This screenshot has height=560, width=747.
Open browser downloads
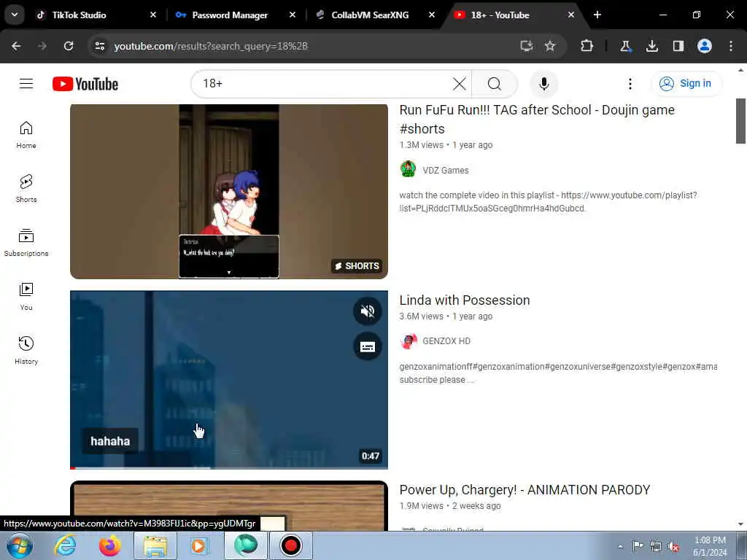point(651,46)
